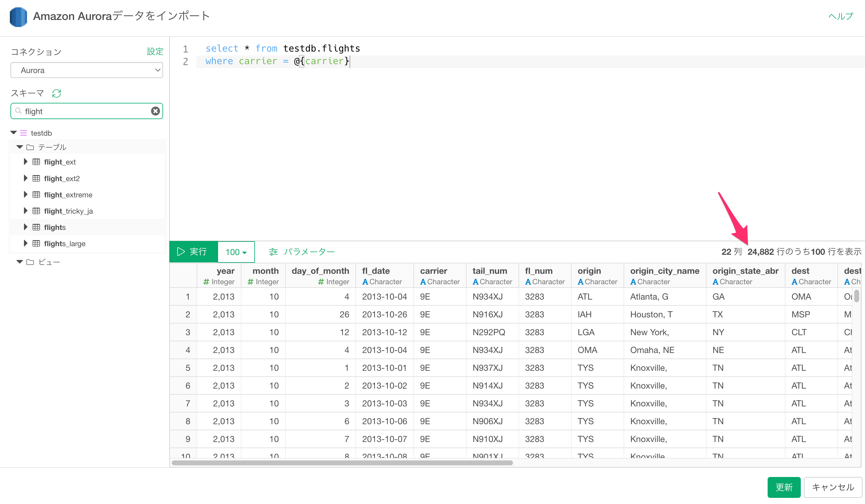Image resolution: width=865 pixels, height=504 pixels.
Task: Click the origin column header
Action: pyautogui.click(x=597, y=276)
